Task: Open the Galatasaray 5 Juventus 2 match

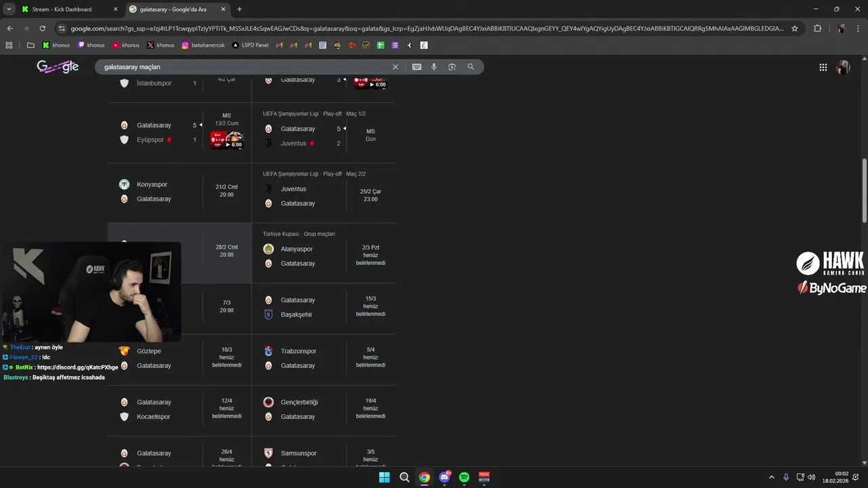Action: [x=323, y=132]
